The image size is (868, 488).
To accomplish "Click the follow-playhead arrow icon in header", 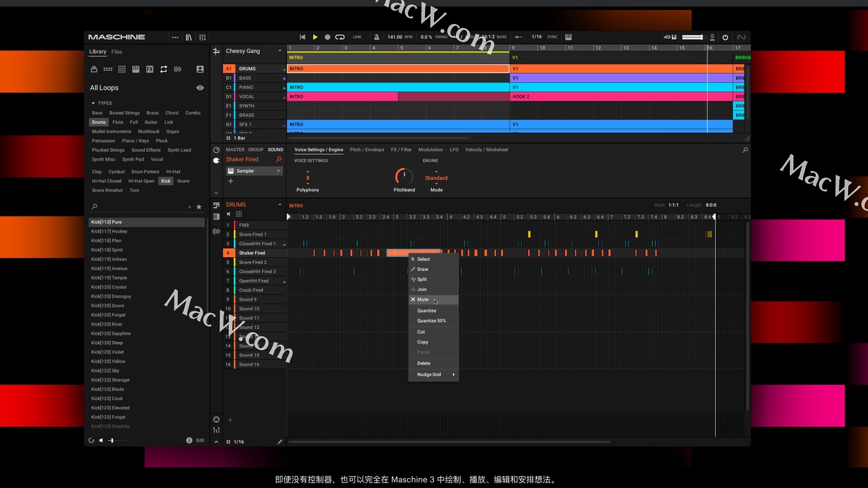I will coord(519,37).
